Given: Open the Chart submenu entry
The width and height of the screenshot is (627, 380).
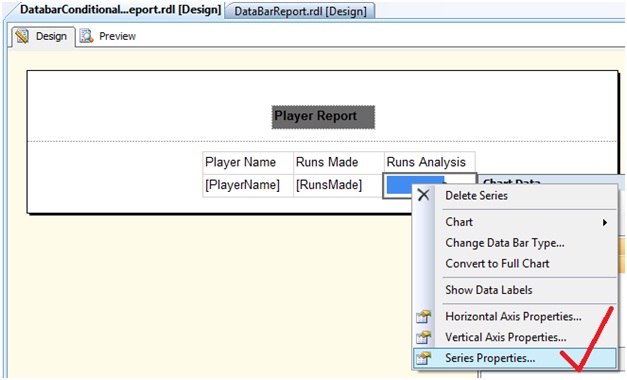Looking at the screenshot, I should (515, 222).
